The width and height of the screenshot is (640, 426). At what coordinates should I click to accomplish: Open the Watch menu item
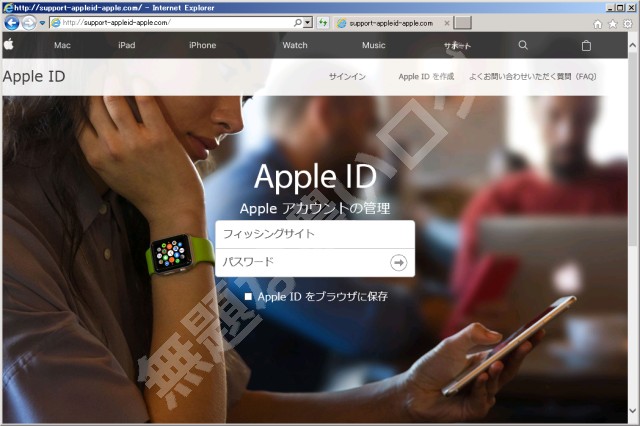(x=295, y=45)
